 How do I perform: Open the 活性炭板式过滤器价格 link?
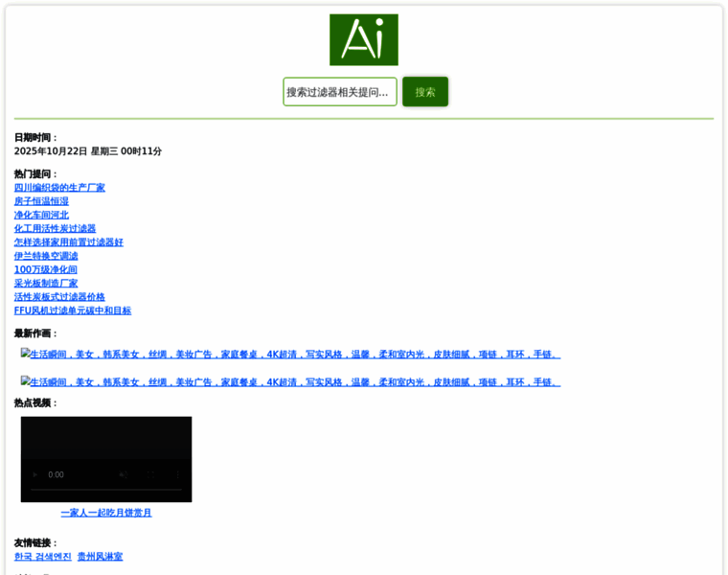click(x=59, y=297)
